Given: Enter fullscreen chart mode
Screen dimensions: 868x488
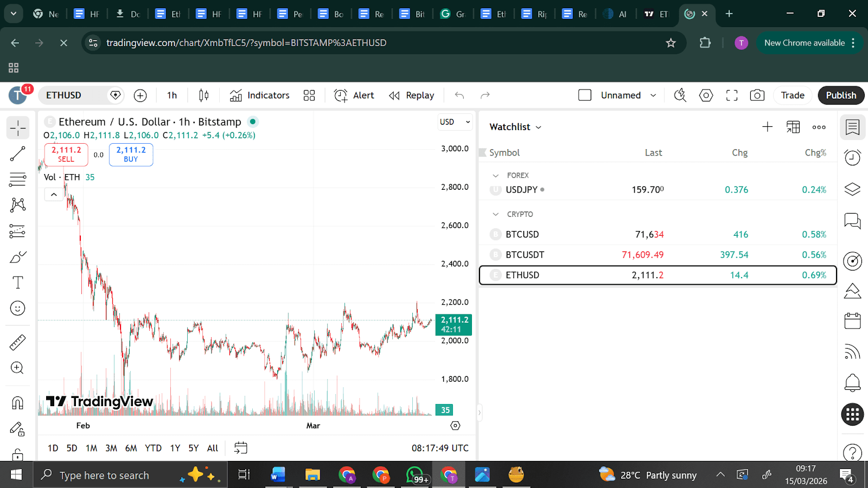Looking at the screenshot, I should tap(732, 95).
